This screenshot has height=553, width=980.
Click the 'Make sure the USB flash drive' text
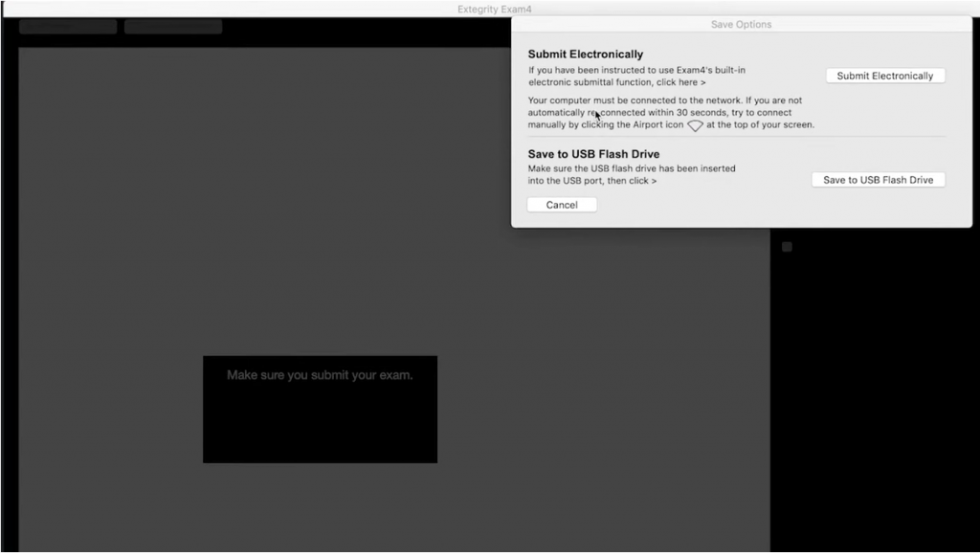coord(632,168)
